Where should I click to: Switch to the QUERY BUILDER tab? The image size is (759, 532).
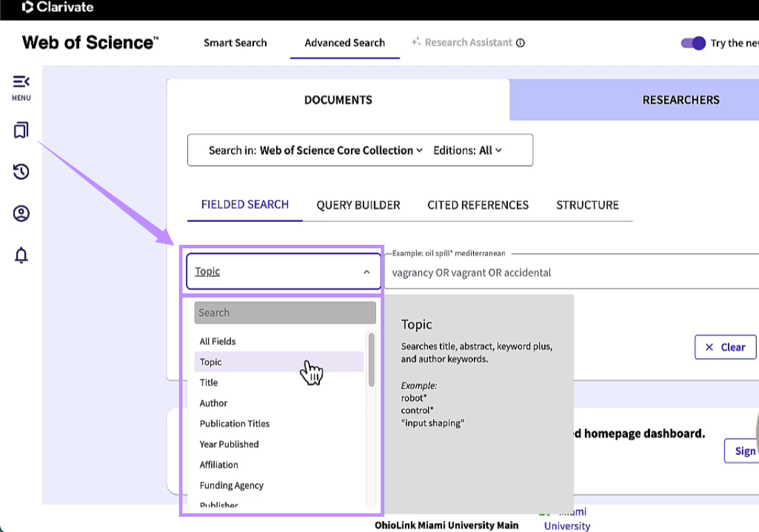(x=358, y=205)
